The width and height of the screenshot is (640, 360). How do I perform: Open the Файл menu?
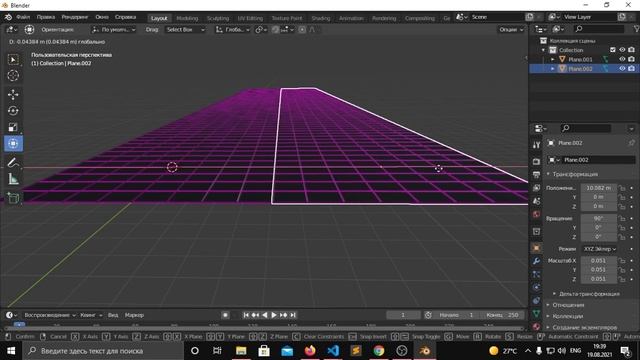[x=23, y=17]
